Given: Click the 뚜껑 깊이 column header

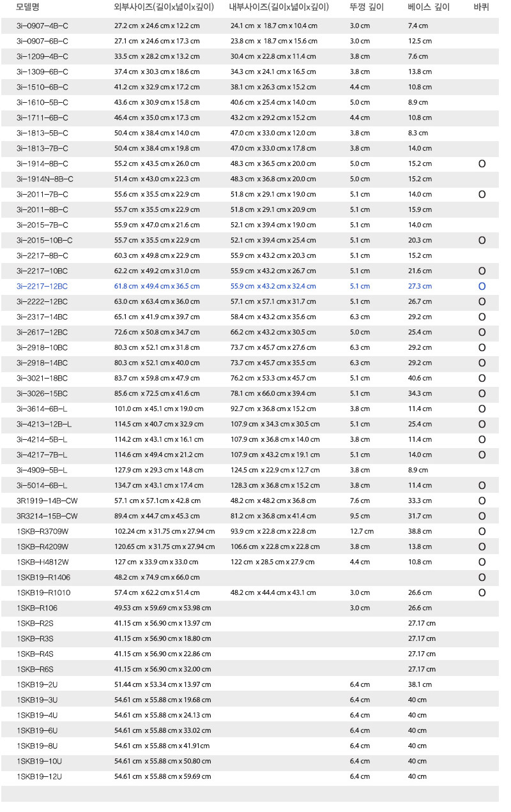Looking at the screenshot, I should (367, 8).
